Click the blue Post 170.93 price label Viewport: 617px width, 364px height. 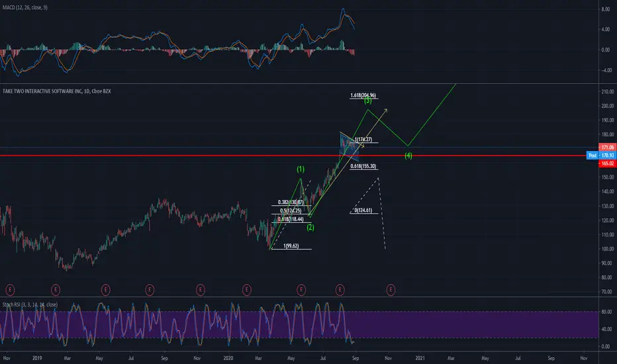(601, 156)
